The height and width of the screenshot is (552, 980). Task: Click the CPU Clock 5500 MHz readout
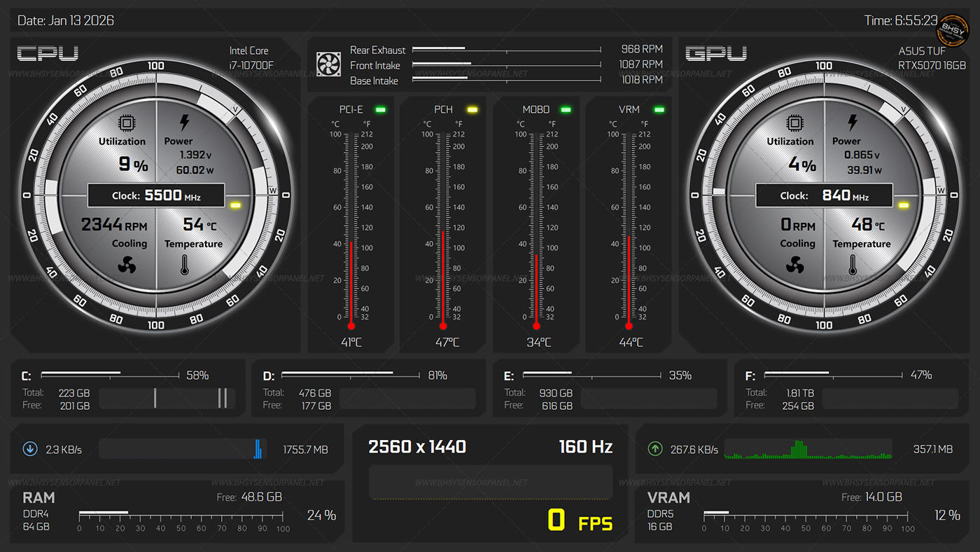(156, 195)
